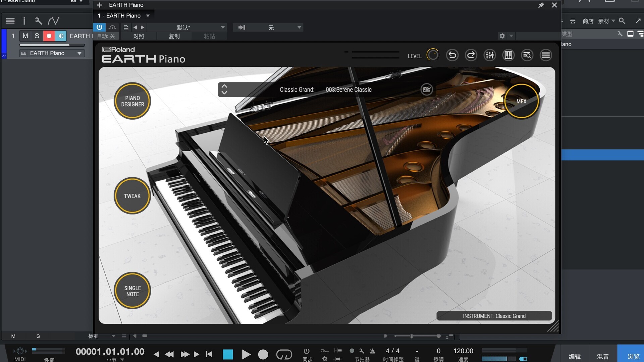Load previous preset with left arrow

click(135, 27)
